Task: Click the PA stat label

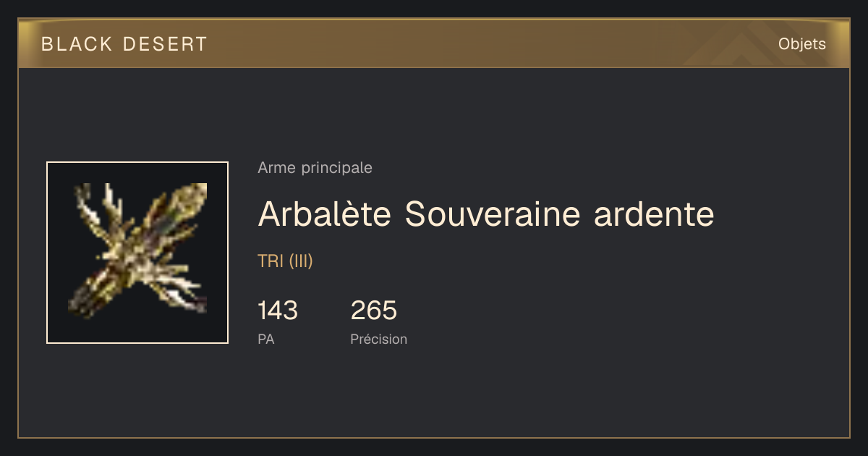Action: point(265,339)
